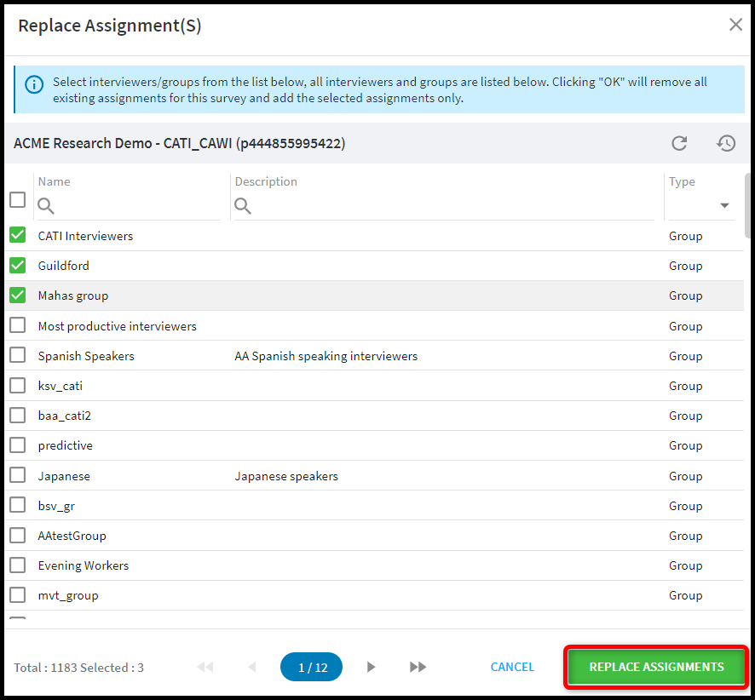Check the bsv_gr checkbox
The image size is (755, 700).
[18, 505]
